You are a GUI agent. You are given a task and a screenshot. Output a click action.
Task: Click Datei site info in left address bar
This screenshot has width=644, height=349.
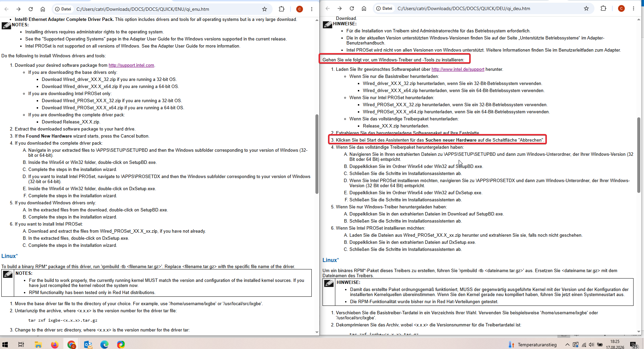pos(63,9)
